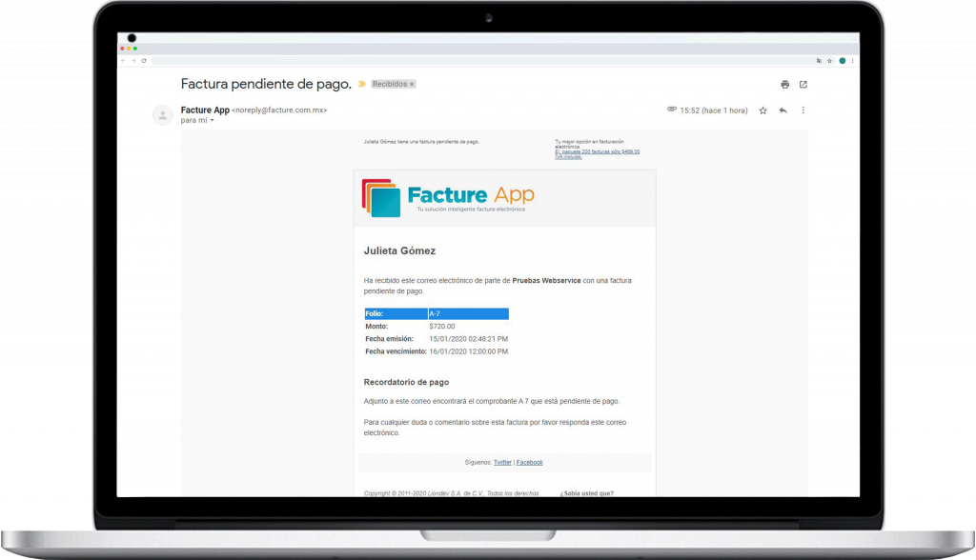The width and height of the screenshot is (976, 560).
Task: Open the browser menu with three dots
Action: click(852, 60)
